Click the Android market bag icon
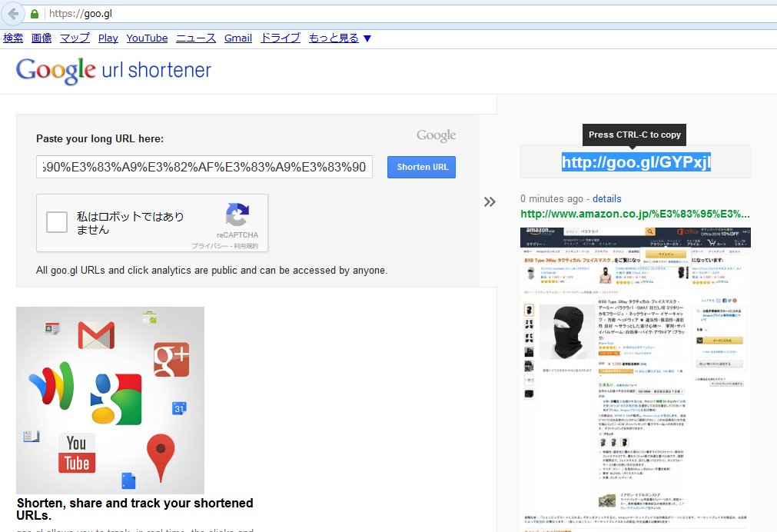 (x=150, y=318)
